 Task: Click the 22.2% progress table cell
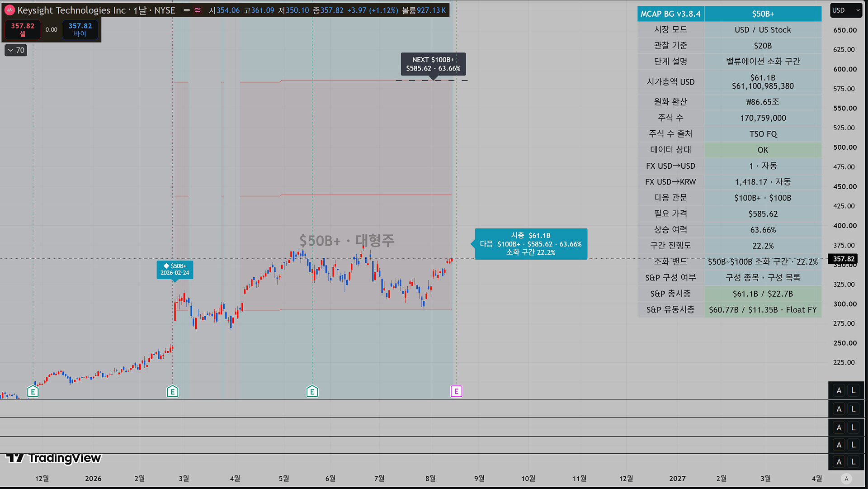click(x=763, y=246)
